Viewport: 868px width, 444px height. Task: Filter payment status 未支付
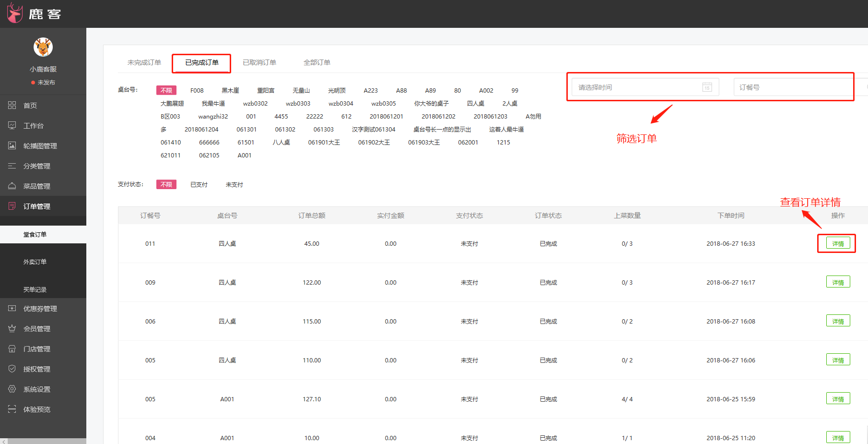[235, 184]
